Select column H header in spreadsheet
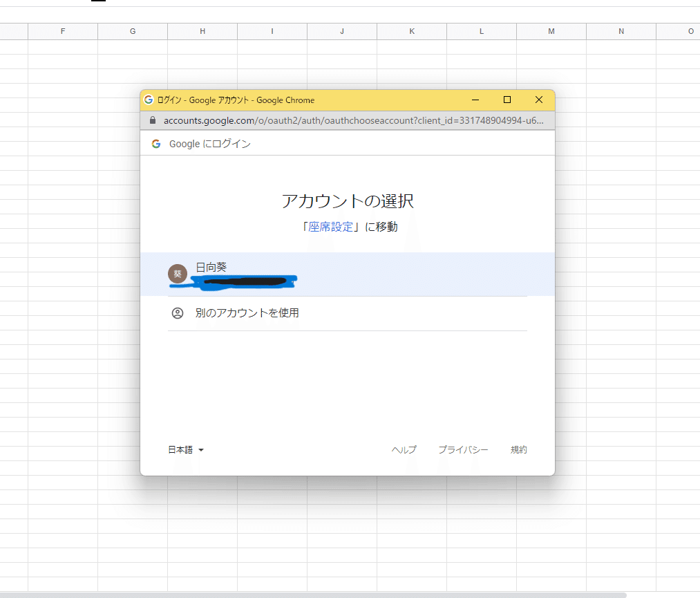Image resolution: width=700 pixels, height=598 pixels. coord(202,31)
